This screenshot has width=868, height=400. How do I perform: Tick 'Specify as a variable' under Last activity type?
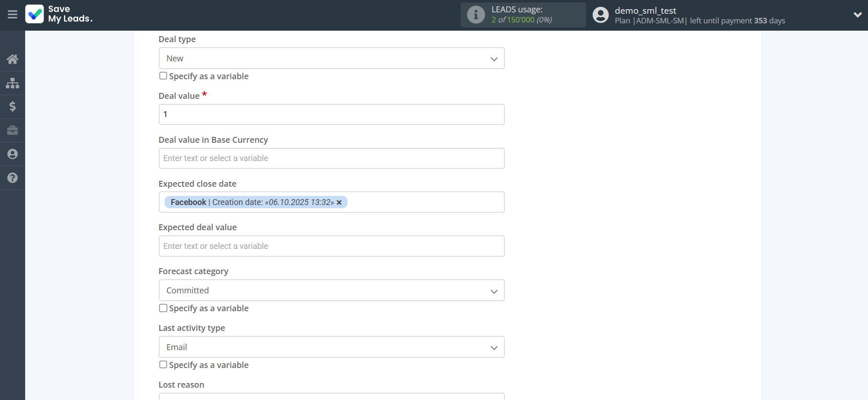163,365
